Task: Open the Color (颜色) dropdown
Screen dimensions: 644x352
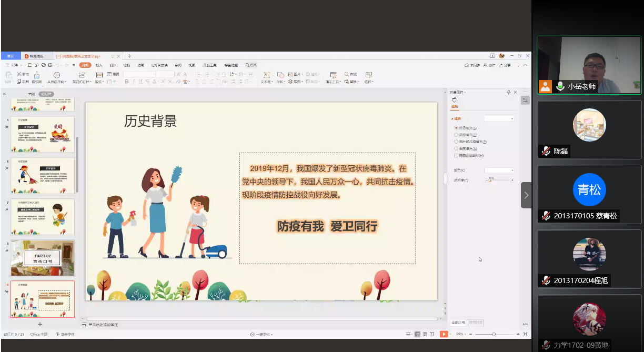Action: [499, 170]
